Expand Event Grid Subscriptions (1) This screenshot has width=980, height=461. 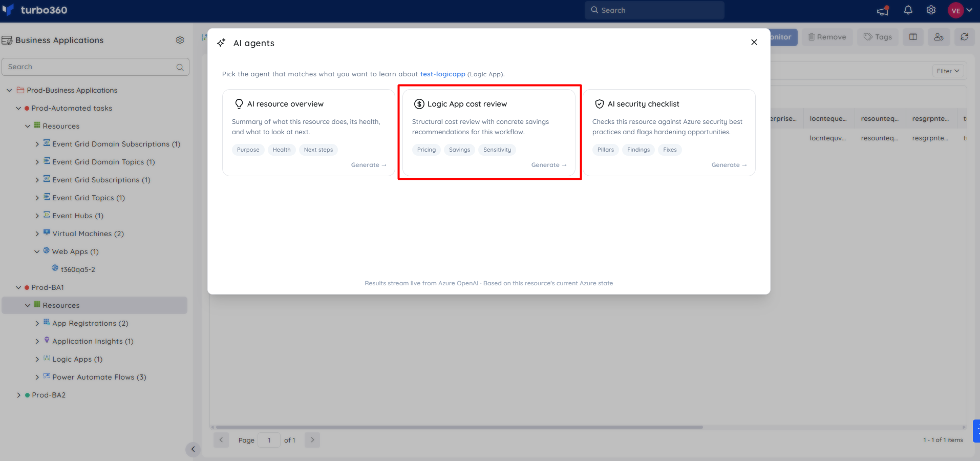37,180
